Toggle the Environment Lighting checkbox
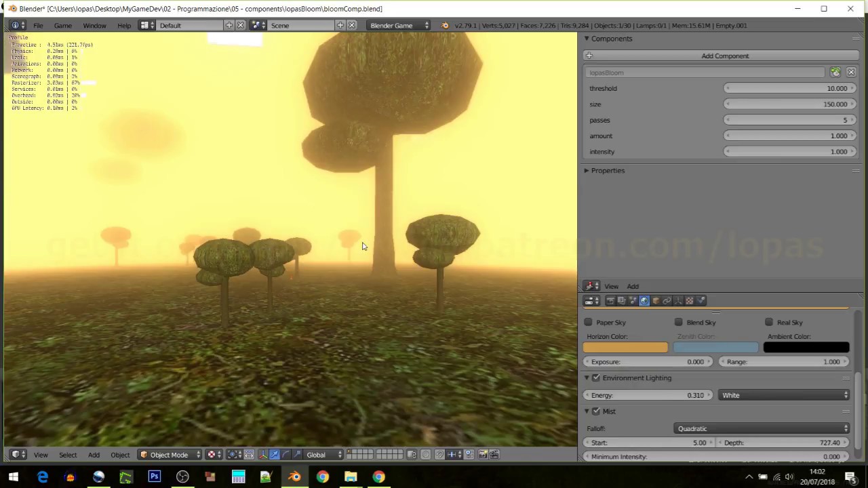Image resolution: width=868 pixels, height=488 pixels. (x=596, y=378)
